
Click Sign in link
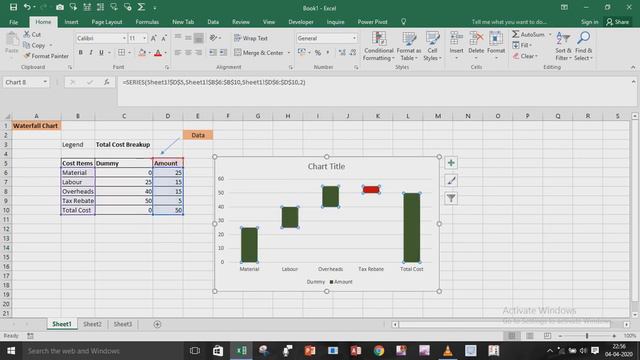click(x=589, y=22)
